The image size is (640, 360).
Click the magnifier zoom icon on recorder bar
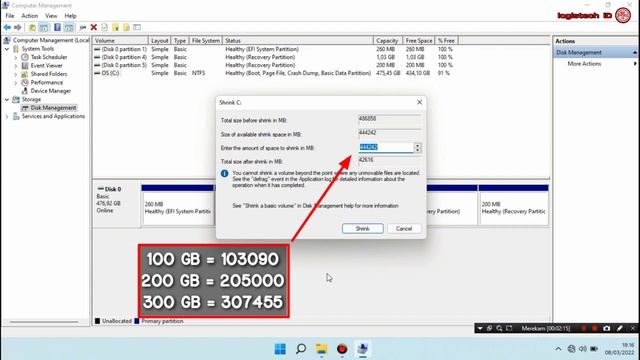(x=499, y=328)
